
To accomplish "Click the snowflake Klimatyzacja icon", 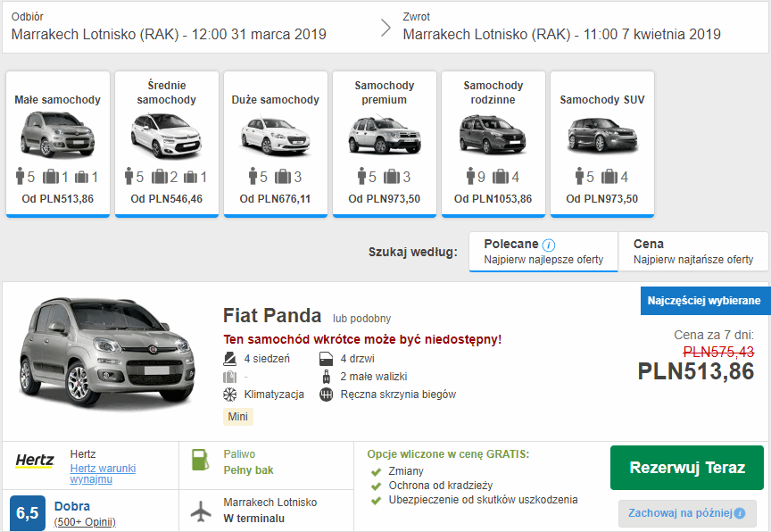I will [x=229, y=395].
